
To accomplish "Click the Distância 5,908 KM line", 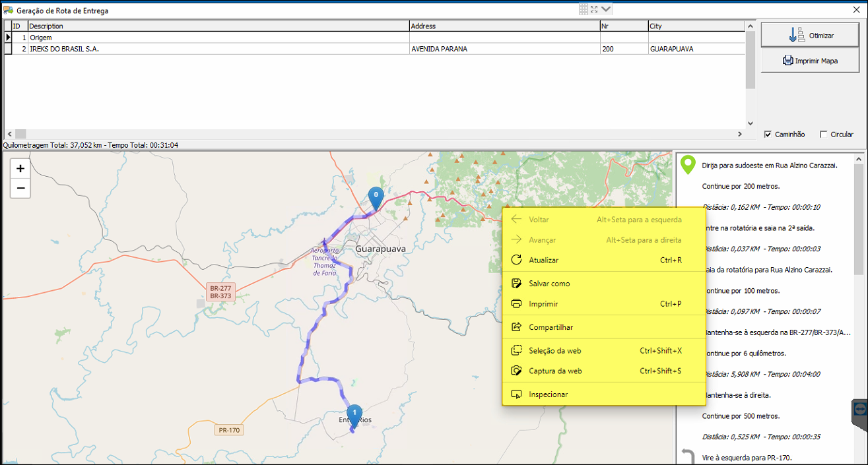I will click(x=762, y=374).
